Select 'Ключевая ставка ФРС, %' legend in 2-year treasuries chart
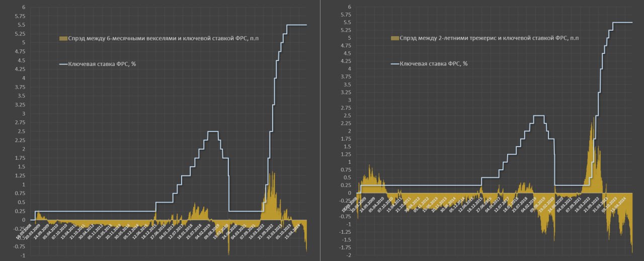 (434, 63)
